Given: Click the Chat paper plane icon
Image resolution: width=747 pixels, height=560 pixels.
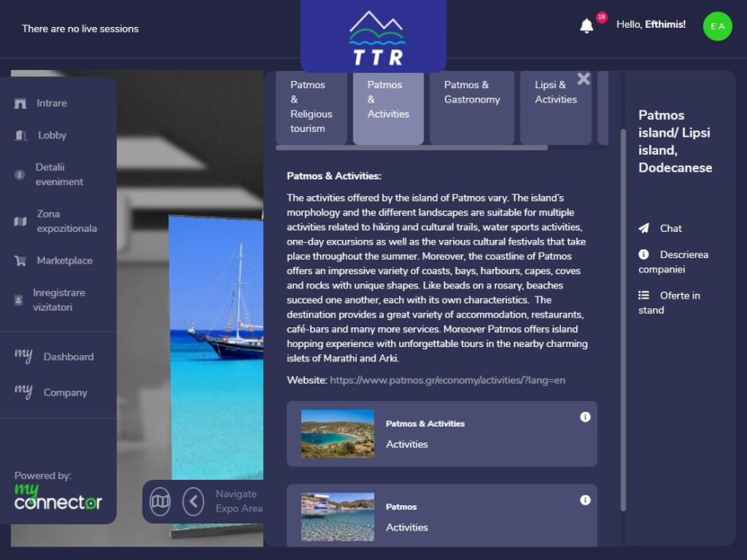Looking at the screenshot, I should click(x=644, y=228).
